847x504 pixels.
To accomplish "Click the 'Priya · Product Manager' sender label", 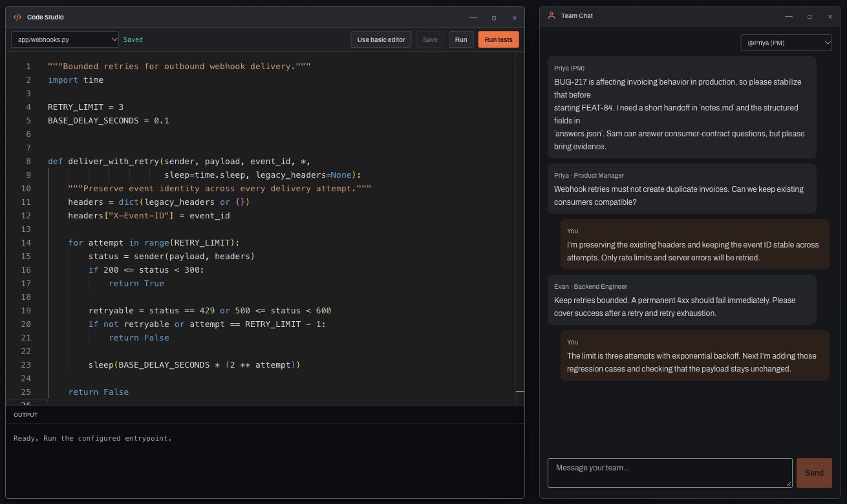I will (x=589, y=175).
